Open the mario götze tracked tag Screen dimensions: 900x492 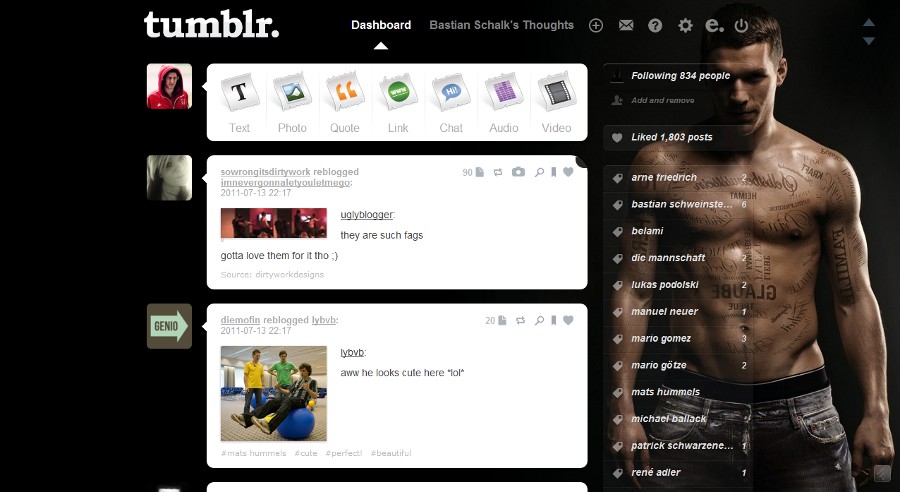[677, 365]
